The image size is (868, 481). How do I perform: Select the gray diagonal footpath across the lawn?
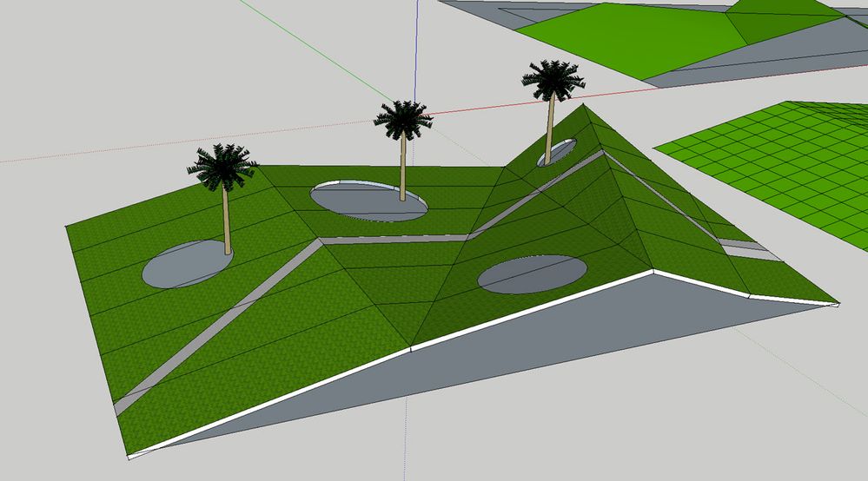coord(218,328)
